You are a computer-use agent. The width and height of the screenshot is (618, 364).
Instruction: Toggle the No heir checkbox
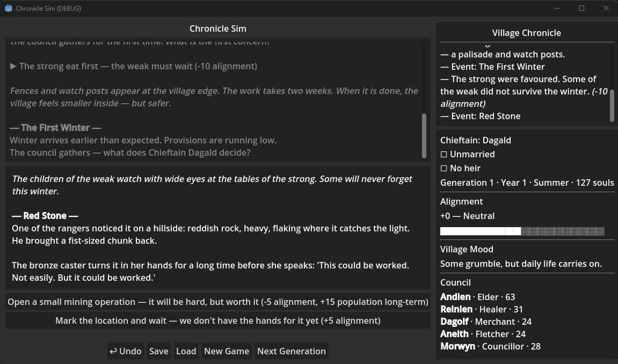(444, 169)
